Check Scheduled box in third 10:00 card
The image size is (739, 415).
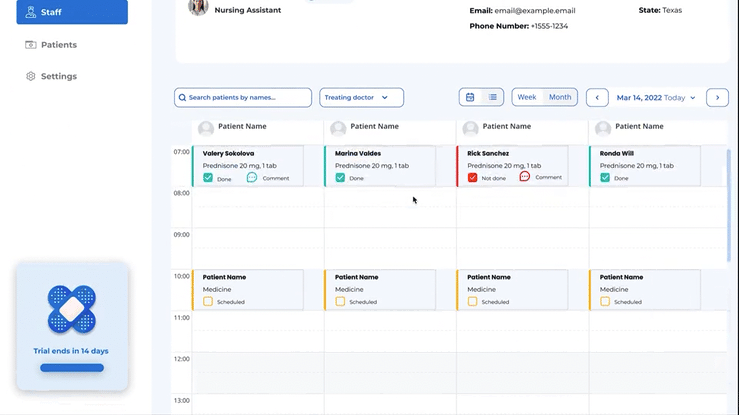pyautogui.click(x=472, y=301)
